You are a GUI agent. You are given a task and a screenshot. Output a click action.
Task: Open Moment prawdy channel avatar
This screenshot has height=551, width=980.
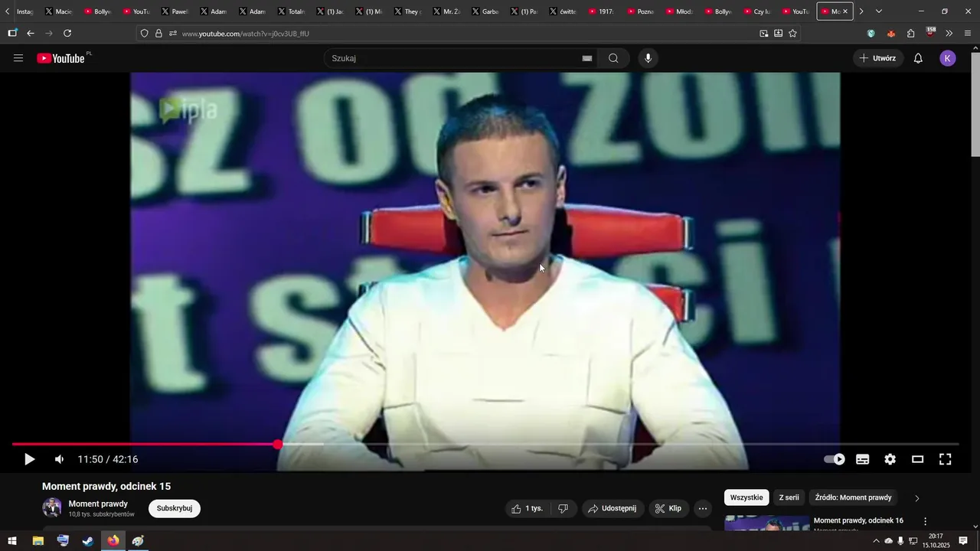coord(52,508)
